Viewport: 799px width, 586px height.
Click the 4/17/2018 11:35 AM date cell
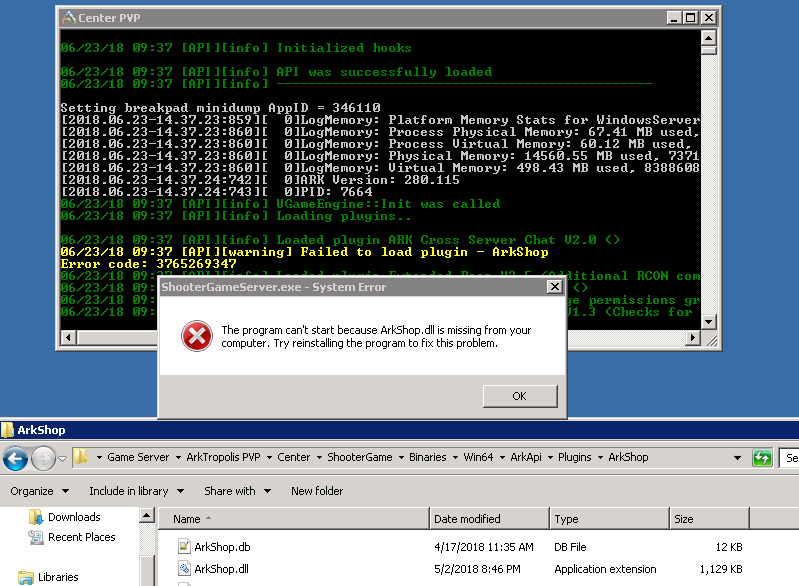(x=484, y=547)
